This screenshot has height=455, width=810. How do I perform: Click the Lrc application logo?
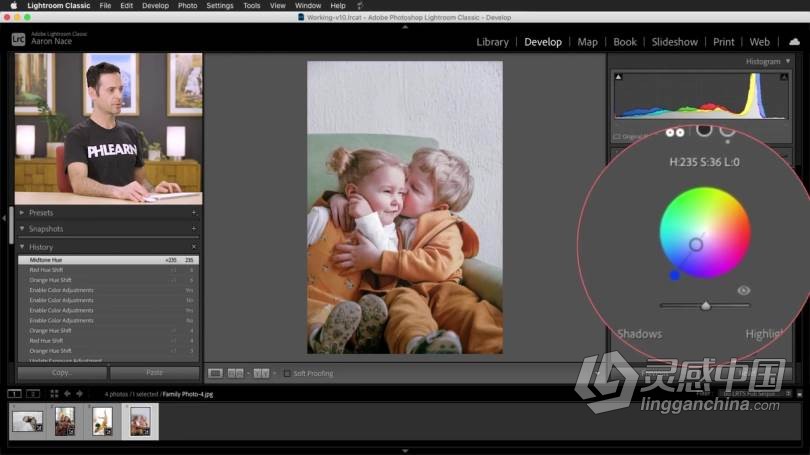[18, 39]
